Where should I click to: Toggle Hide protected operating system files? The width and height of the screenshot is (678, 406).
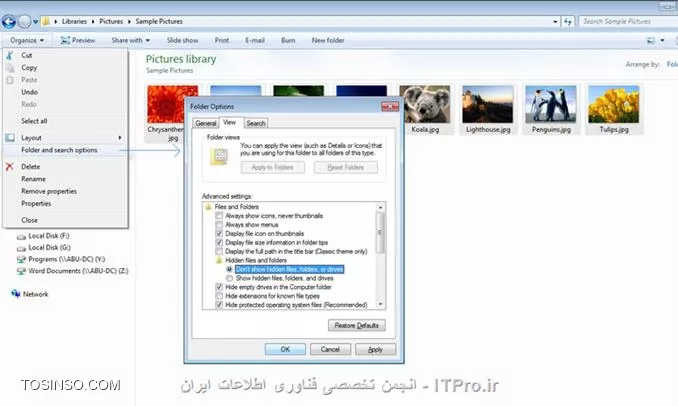point(219,305)
